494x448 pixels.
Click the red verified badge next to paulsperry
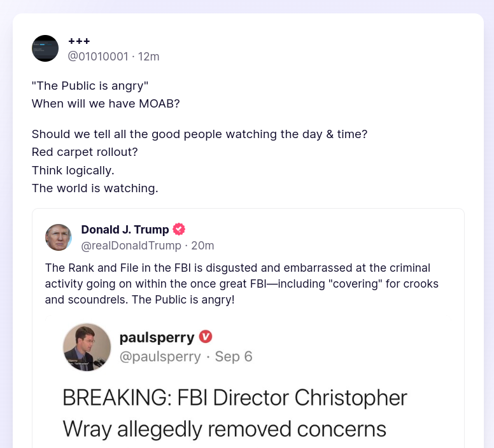click(x=206, y=337)
